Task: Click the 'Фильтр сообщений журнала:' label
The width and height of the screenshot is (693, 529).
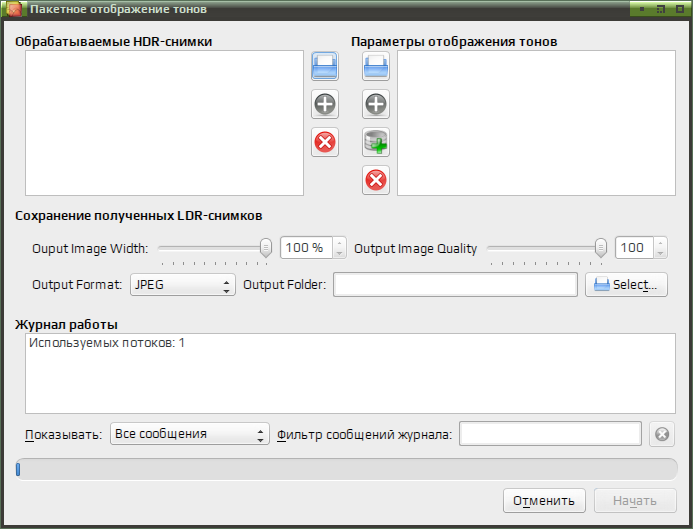Action: 365,435
